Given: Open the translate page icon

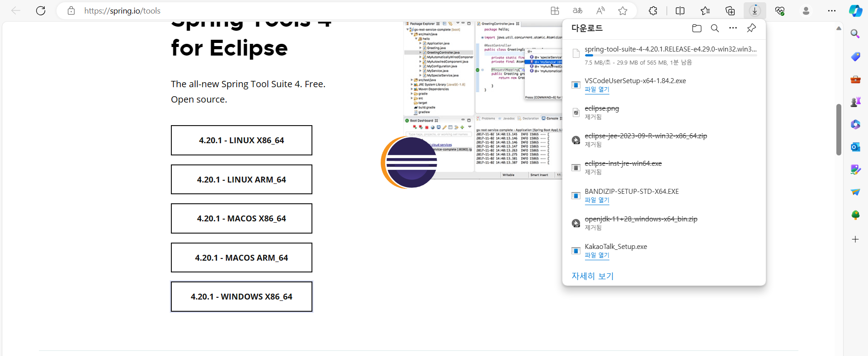Looking at the screenshot, I should [x=577, y=11].
